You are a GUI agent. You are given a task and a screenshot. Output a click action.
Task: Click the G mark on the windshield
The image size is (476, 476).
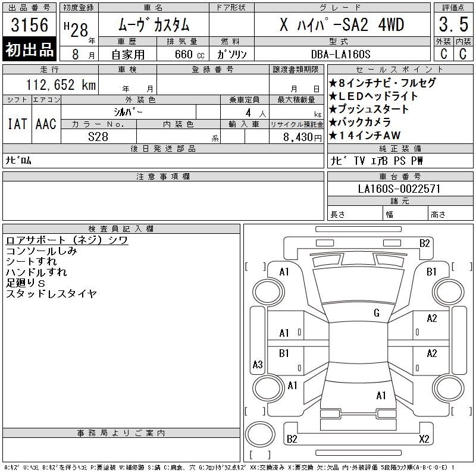pyautogui.click(x=377, y=313)
